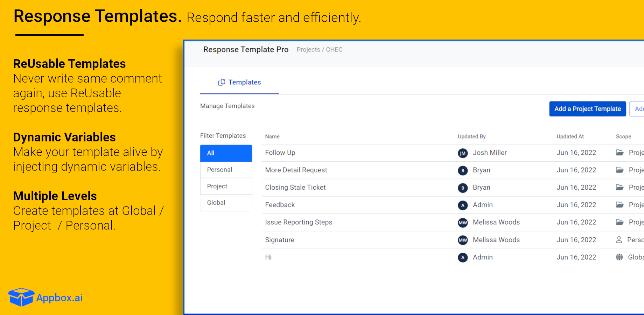Viewport: 644px width, 315px height.
Task: Click Admin avatar in Feedback row
Action: click(x=463, y=205)
